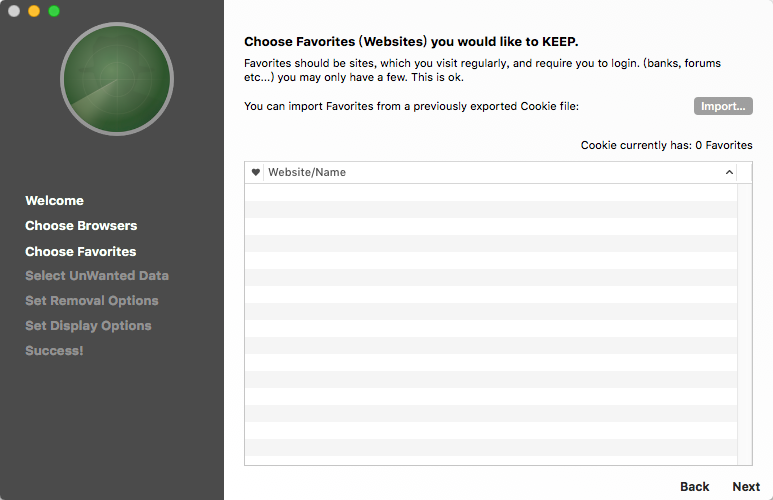Click the first empty row of favorites table
This screenshot has height=500, width=773.
tap(491, 192)
